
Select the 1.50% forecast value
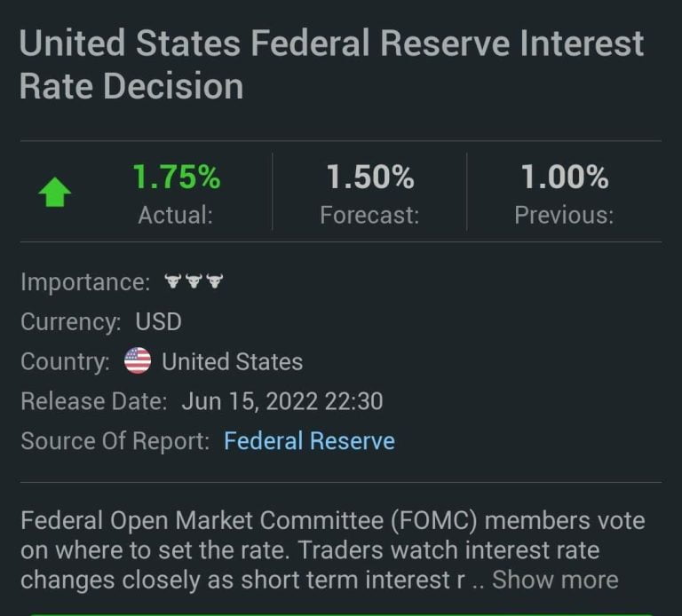[x=369, y=178]
